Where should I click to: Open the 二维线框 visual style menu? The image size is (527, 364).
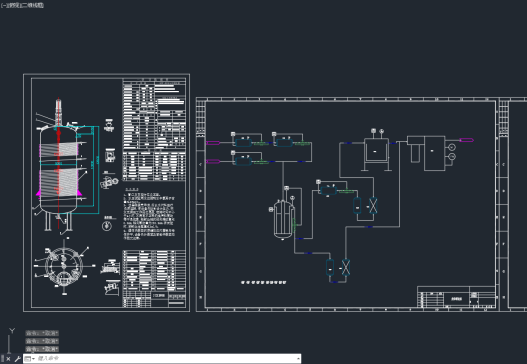pyautogui.click(x=32, y=5)
